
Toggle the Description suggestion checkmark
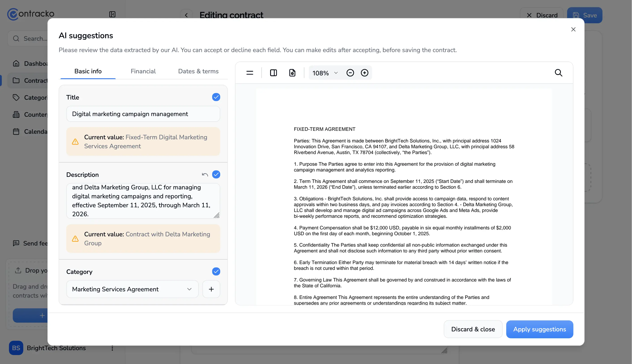coord(216,174)
